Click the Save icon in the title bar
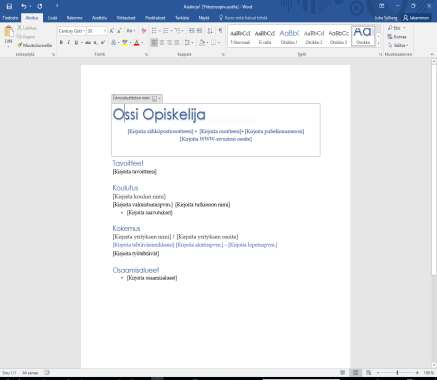This screenshot has height=380, width=437. [9, 6]
